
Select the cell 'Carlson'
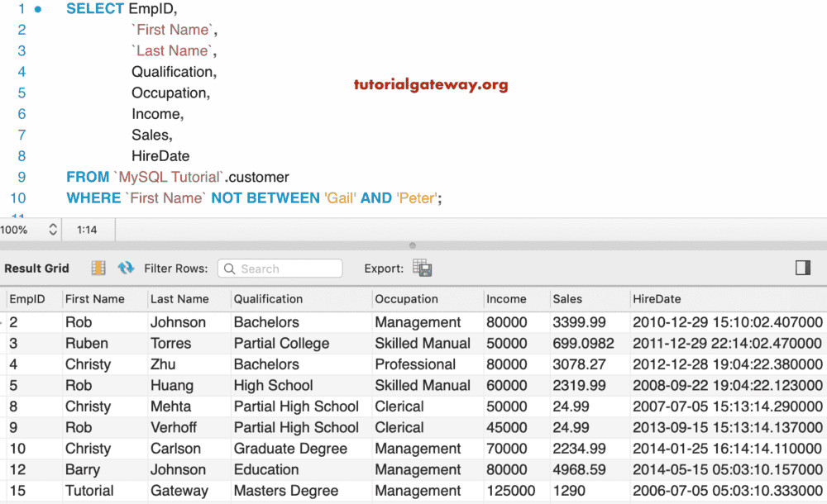pos(175,449)
